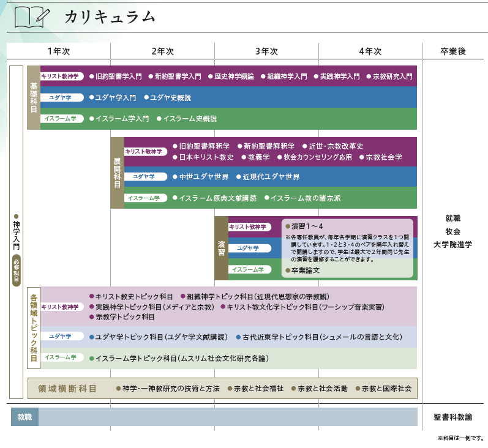488x448 pixels.
Task: Select the 3年次 column header
Action: pos(266,51)
